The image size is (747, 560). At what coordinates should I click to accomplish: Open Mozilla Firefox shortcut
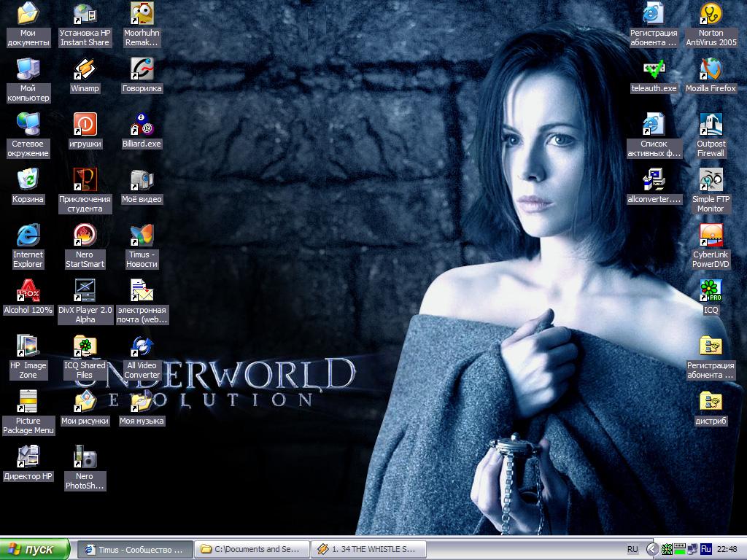711,69
